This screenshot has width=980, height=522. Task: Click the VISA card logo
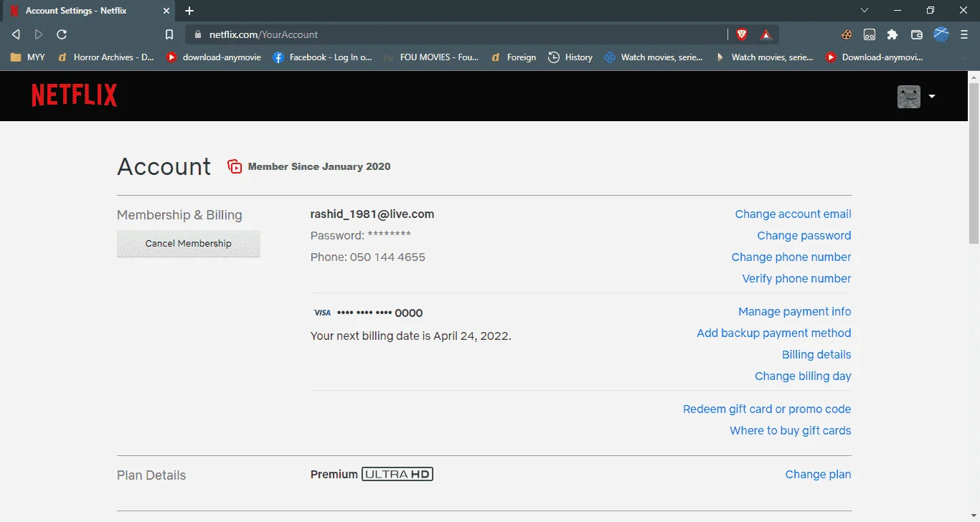(x=322, y=313)
